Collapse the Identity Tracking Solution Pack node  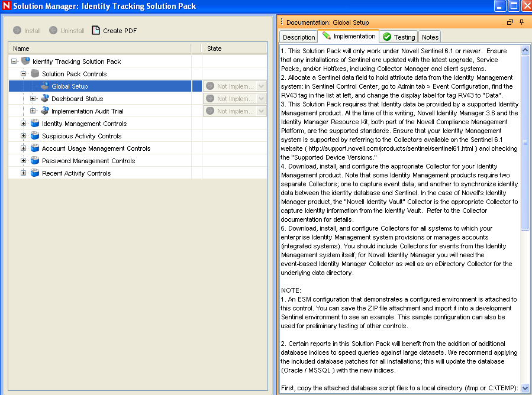coord(14,61)
